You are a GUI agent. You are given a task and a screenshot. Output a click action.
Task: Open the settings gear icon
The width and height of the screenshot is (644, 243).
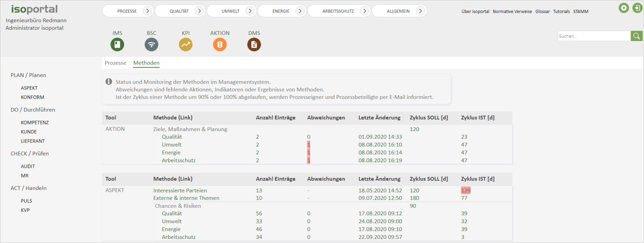click(624, 8)
